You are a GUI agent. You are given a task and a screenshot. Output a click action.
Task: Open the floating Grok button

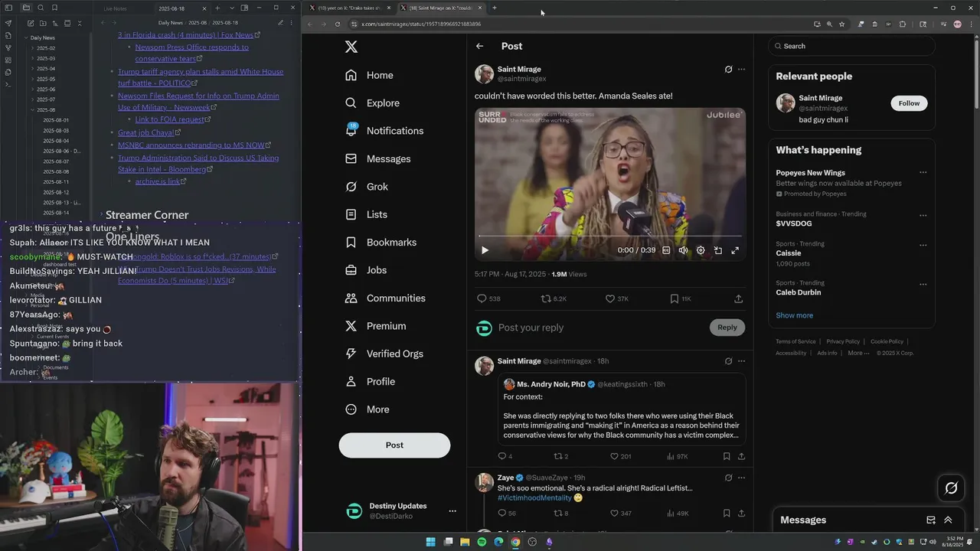coord(952,487)
